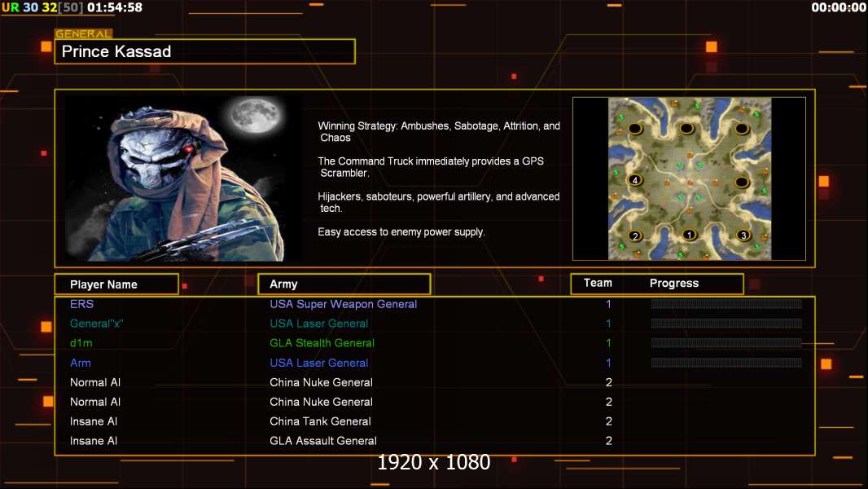This screenshot has height=489, width=868.
Task: Click the Prince Kassad name field
Action: click(x=205, y=51)
